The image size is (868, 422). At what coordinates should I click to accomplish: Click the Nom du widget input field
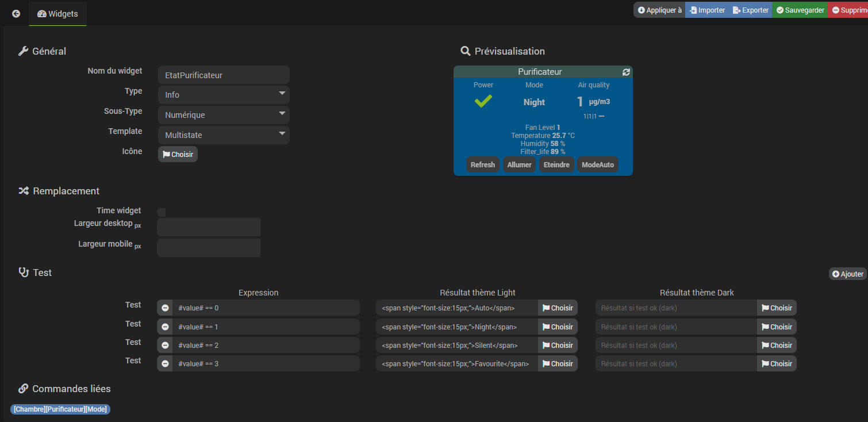224,75
